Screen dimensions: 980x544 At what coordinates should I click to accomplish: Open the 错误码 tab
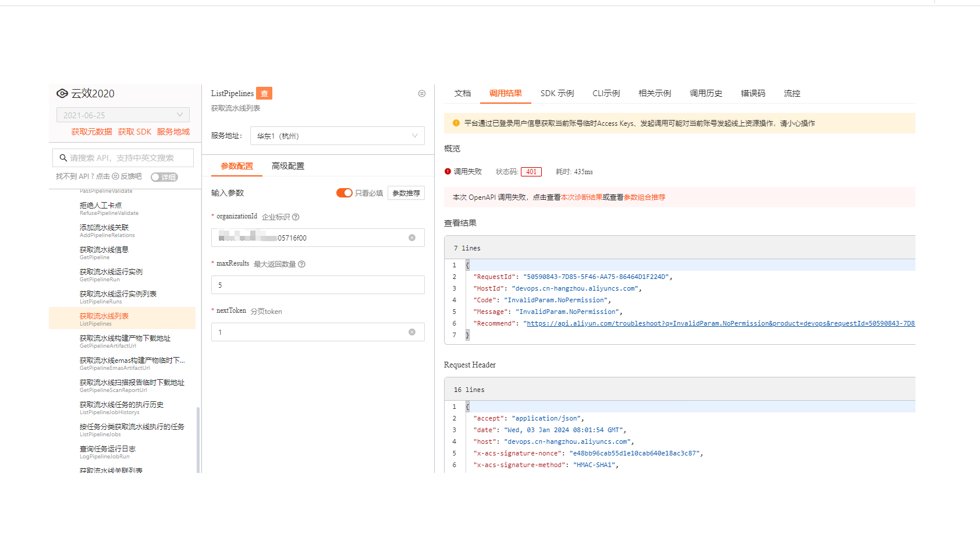pos(753,93)
